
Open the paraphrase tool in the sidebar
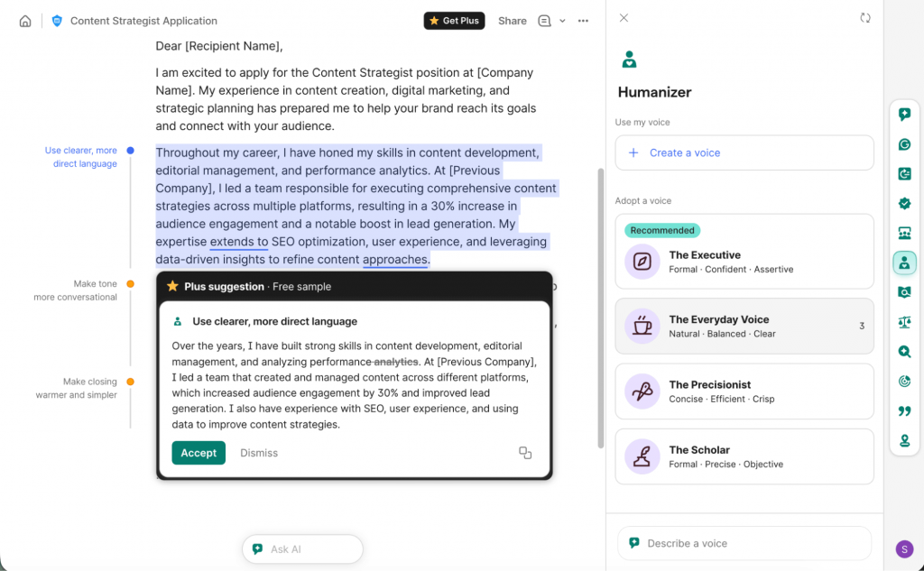(904, 173)
